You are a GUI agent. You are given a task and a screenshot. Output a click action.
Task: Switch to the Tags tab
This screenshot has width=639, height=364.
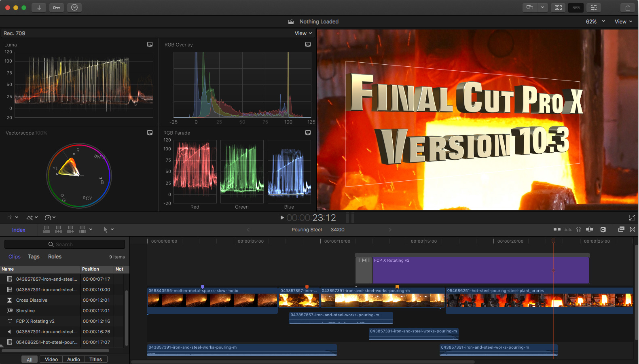(34, 256)
